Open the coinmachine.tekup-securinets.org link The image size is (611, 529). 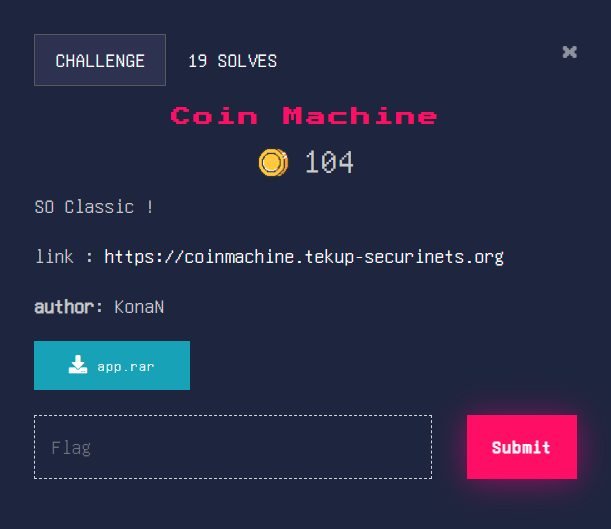point(304,257)
